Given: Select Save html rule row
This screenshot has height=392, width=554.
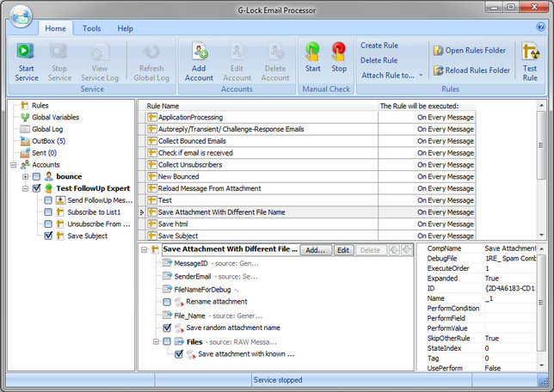Looking at the screenshot, I should (306, 224).
